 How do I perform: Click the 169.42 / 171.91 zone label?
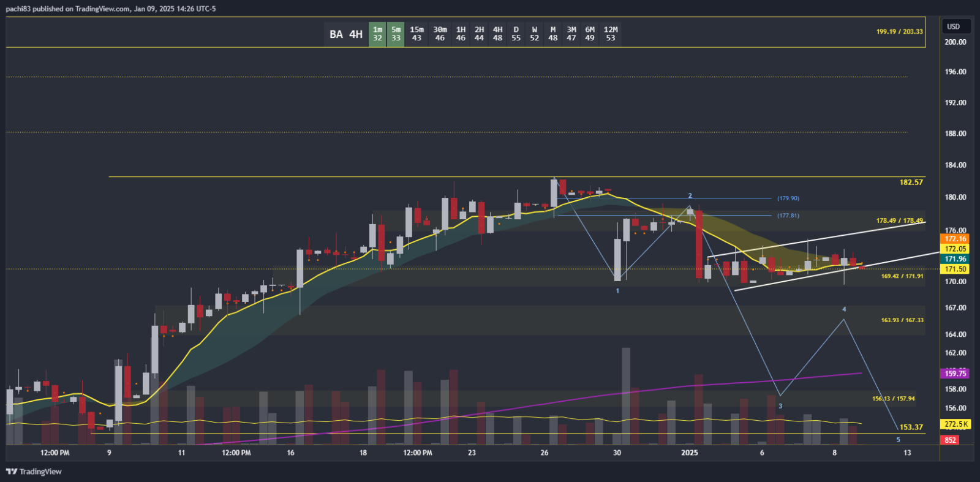[902, 276]
